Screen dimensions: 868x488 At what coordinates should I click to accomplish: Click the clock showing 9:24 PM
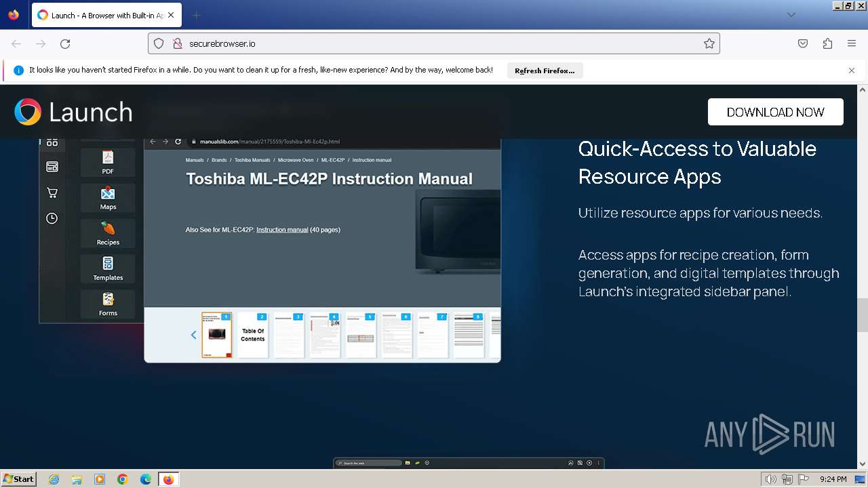click(833, 479)
